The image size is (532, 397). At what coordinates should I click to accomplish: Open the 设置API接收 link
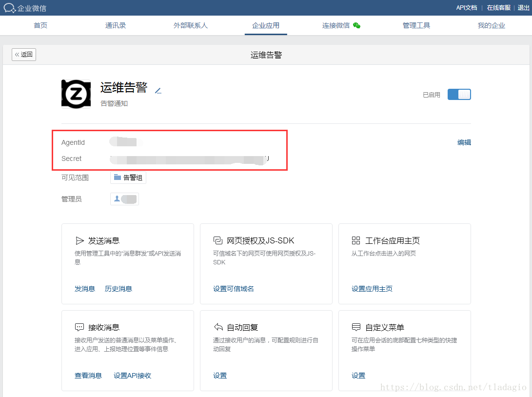coord(133,376)
